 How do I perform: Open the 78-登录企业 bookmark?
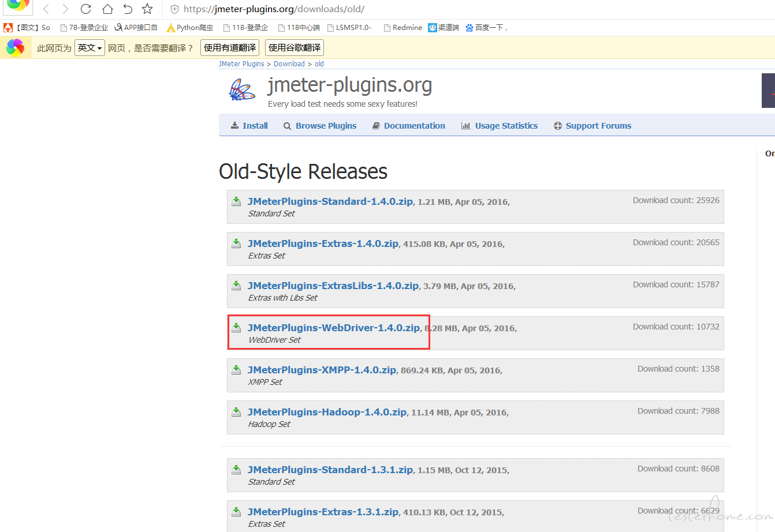(x=84, y=27)
